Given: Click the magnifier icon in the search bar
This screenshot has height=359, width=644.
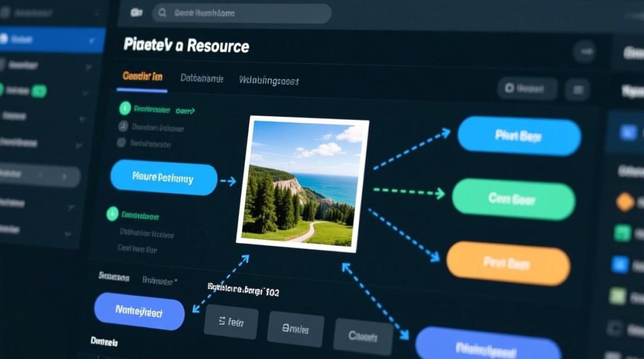Looking at the screenshot, I should pos(162,13).
